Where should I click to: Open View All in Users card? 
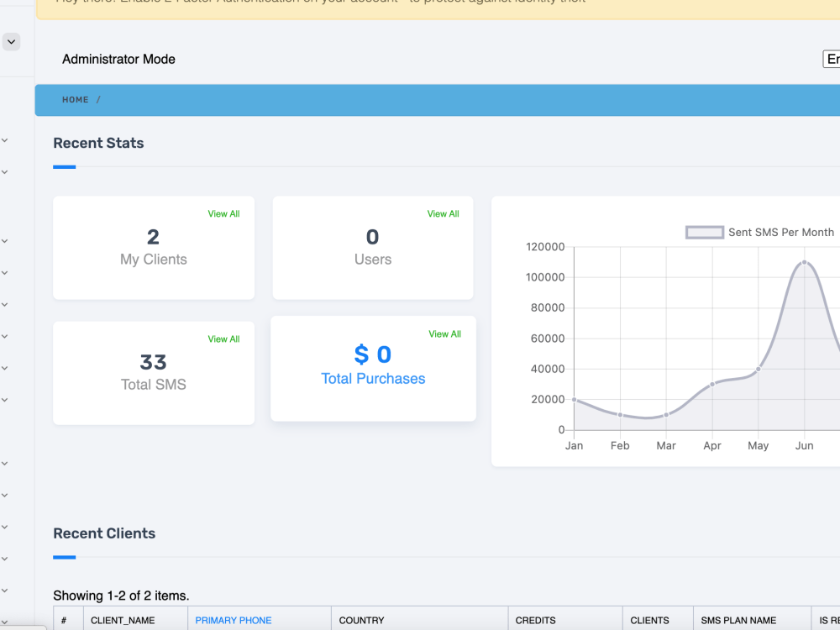tap(443, 213)
